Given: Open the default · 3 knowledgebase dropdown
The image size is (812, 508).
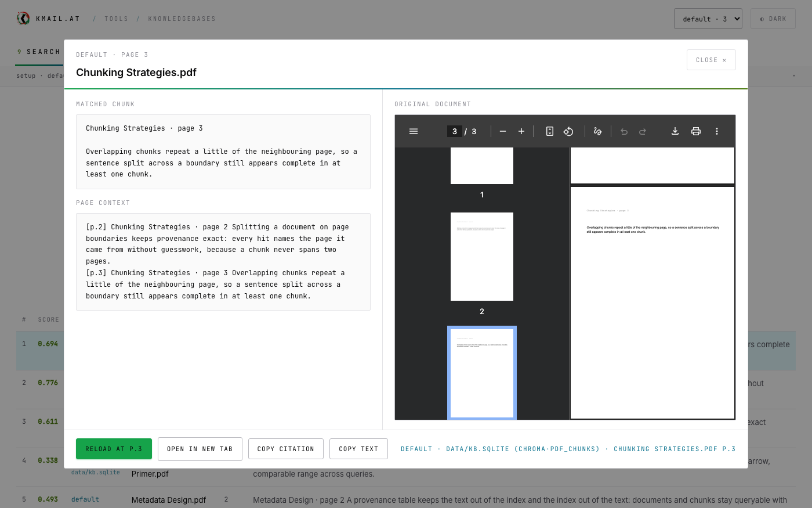Looking at the screenshot, I should 708,19.
